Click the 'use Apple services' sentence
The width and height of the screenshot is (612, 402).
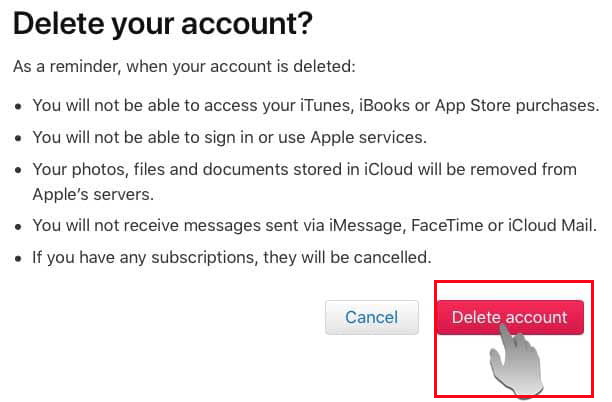(230, 138)
